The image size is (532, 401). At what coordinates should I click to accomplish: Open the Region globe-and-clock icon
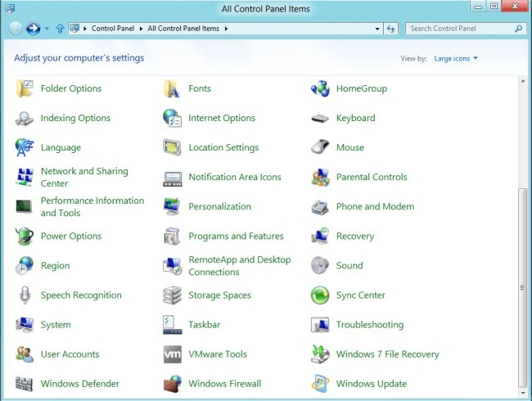click(x=25, y=265)
